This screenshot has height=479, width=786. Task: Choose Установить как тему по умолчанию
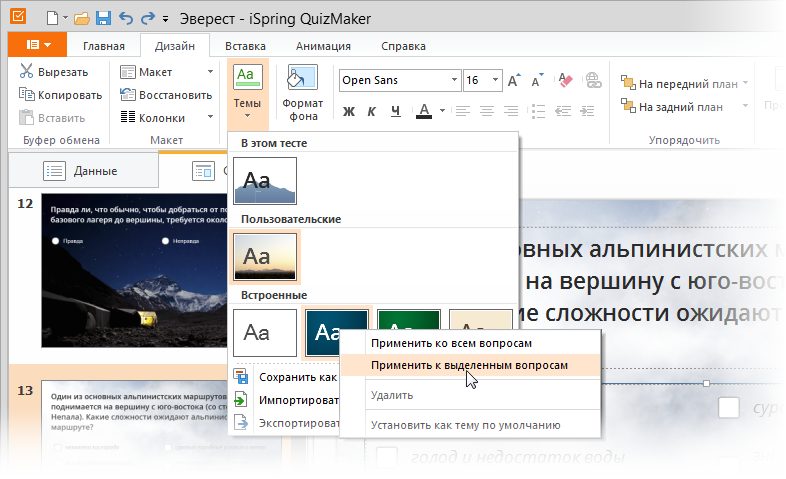470,425
